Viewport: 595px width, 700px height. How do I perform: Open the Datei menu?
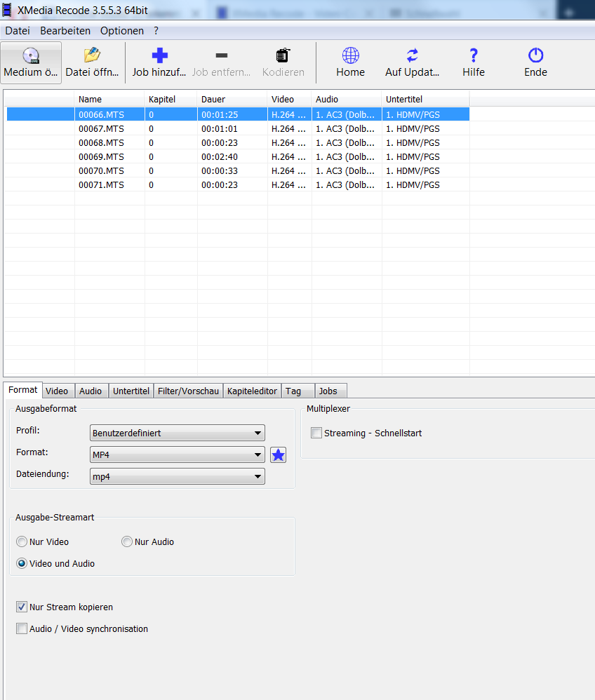[18, 31]
